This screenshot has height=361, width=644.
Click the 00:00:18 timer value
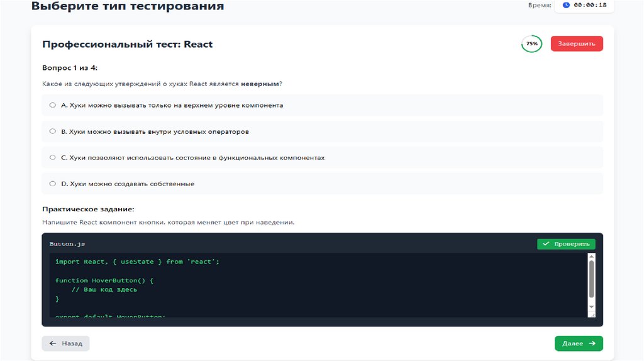[x=590, y=5]
